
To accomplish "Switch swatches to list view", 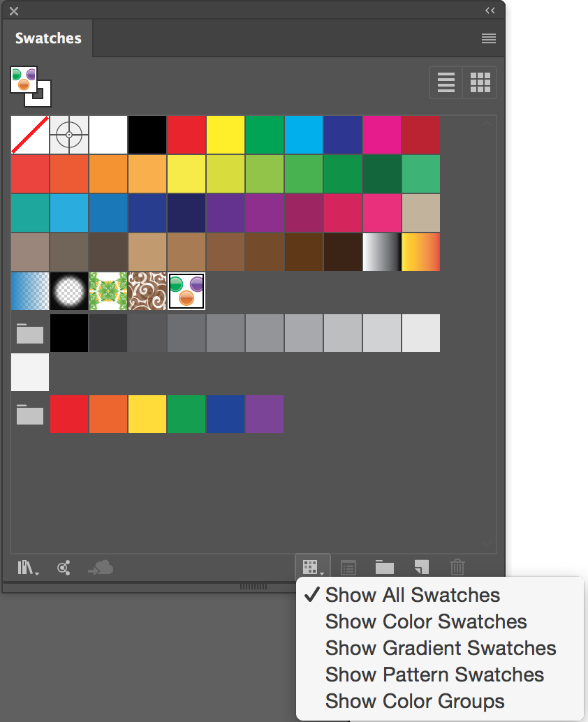I will [446, 82].
